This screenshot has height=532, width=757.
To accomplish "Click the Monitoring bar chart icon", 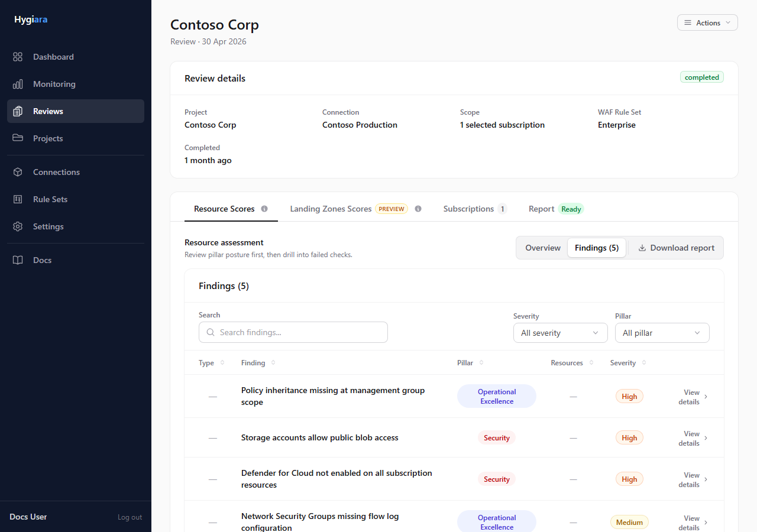I will (x=18, y=84).
